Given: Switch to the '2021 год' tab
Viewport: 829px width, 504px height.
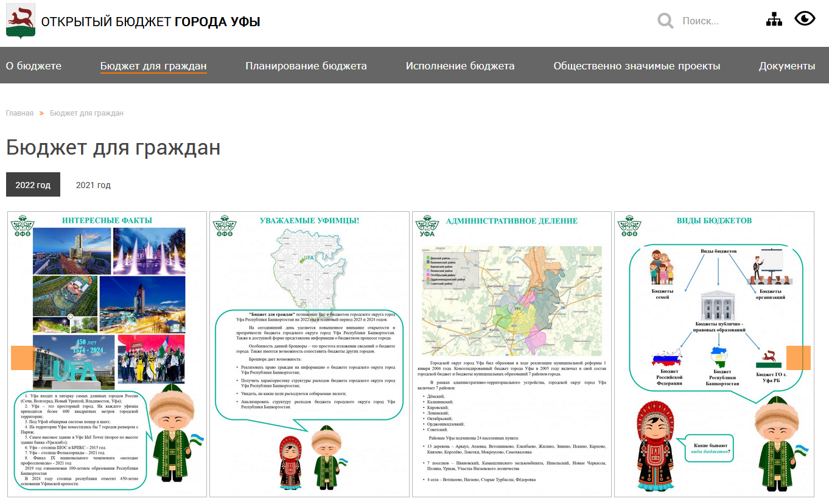Looking at the screenshot, I should [93, 185].
